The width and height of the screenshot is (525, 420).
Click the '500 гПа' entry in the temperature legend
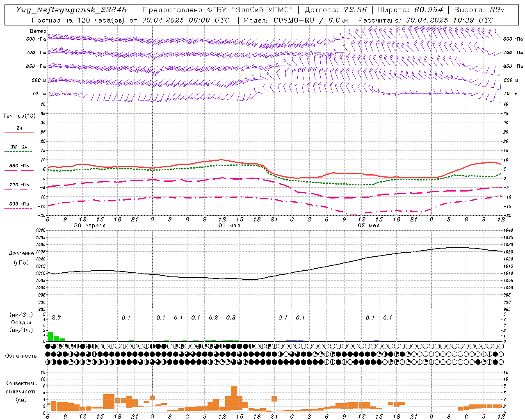[x=19, y=204]
